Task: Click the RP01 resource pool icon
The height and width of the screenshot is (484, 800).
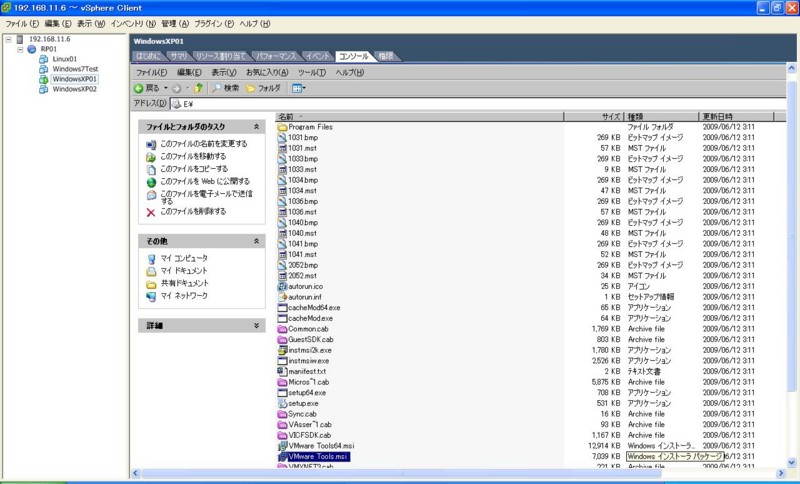Action: click(32, 49)
